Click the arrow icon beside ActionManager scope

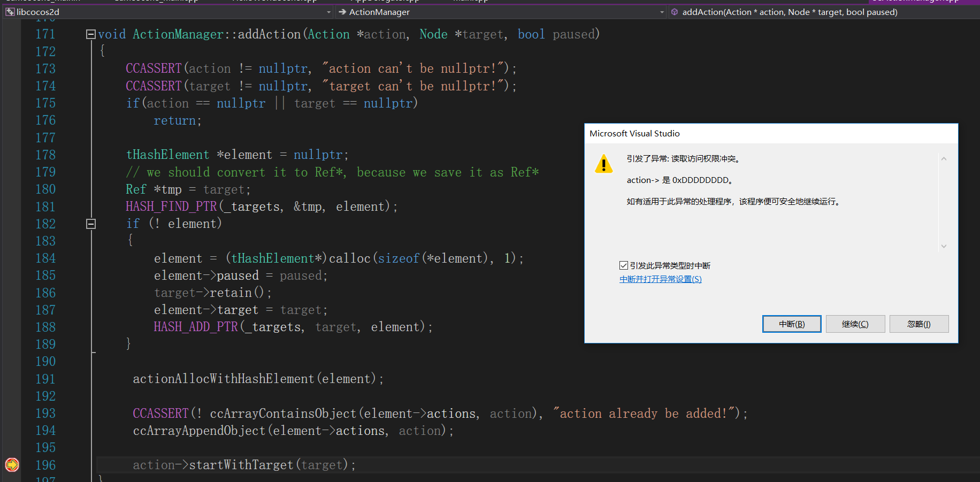342,12
